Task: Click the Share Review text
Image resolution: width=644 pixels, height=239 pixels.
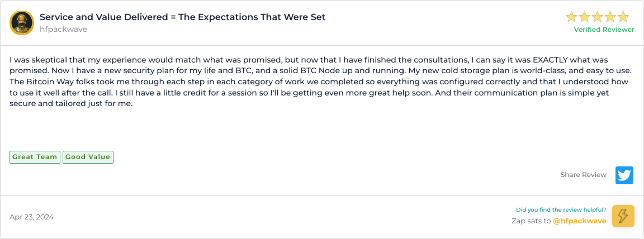Action: coord(583,175)
